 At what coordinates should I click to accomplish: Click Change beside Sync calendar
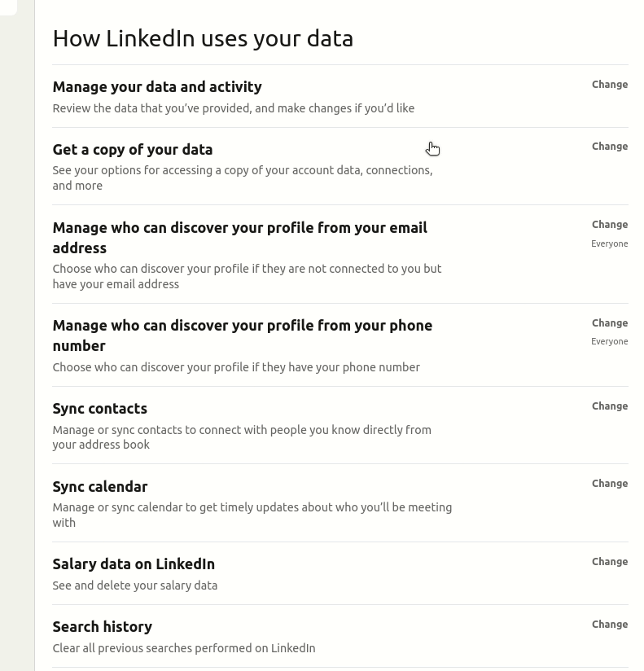coord(609,484)
